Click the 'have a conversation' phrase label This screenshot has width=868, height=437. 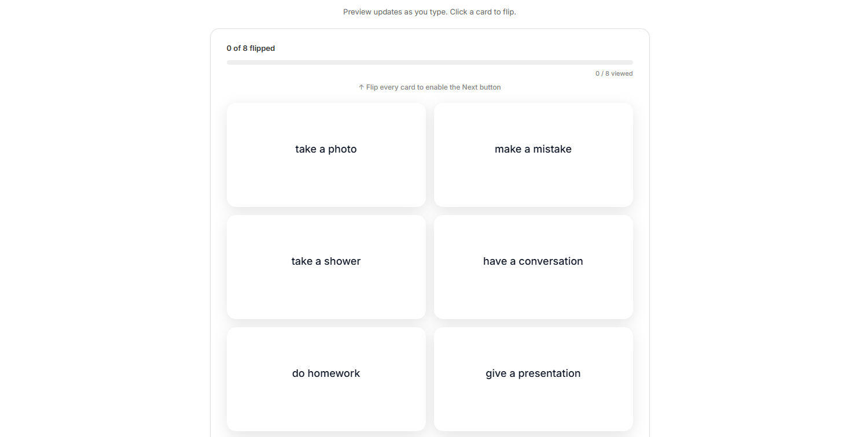pos(533,261)
